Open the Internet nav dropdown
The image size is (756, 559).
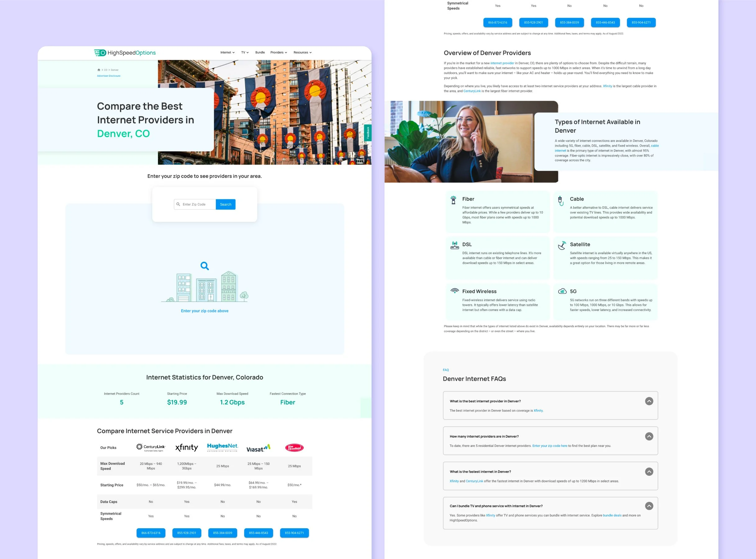click(x=227, y=52)
